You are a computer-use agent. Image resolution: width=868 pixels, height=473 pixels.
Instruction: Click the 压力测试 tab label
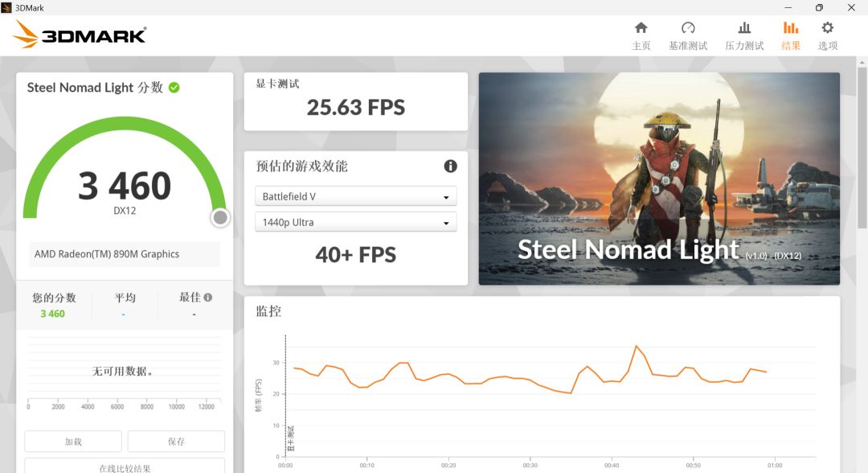coord(744,46)
